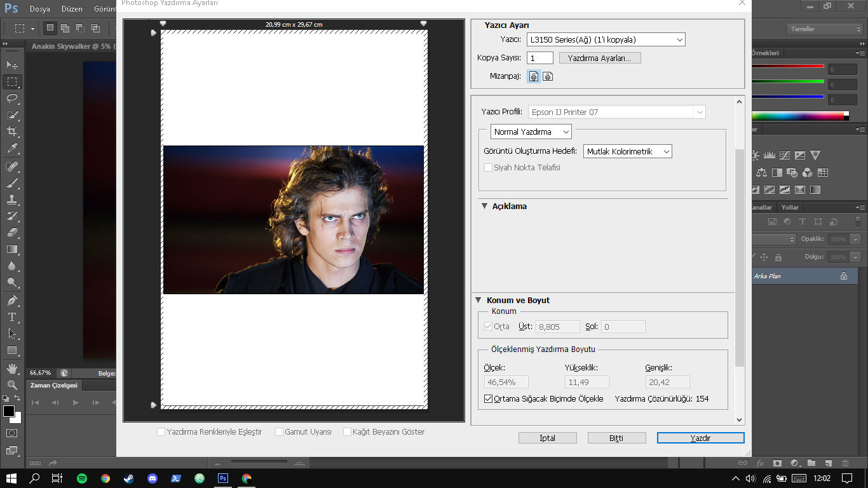This screenshot has height=488, width=868.
Task: Add a Color Balance adjustment
Action: [x=761, y=172]
